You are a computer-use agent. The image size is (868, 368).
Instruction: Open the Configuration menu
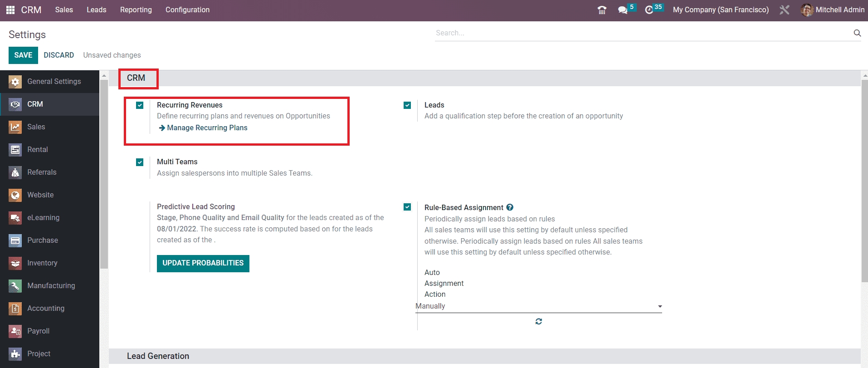187,10
